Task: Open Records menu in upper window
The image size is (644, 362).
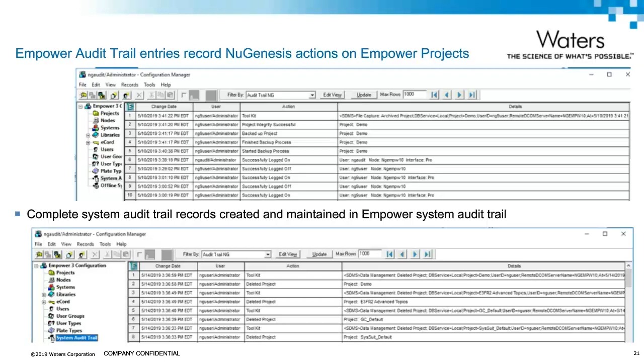Action: (129, 85)
